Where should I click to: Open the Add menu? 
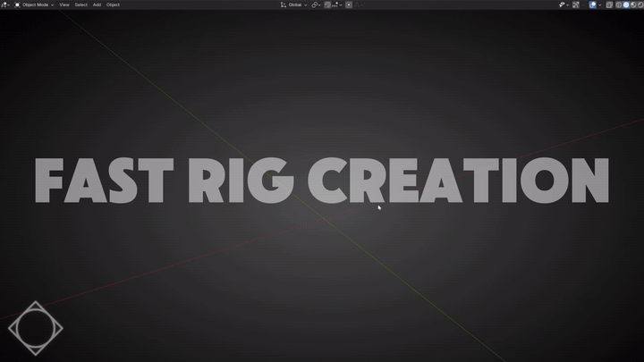point(97,5)
